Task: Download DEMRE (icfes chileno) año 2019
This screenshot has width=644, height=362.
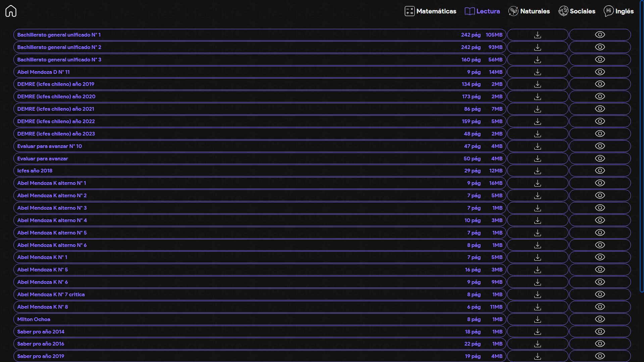Action: 538,84
